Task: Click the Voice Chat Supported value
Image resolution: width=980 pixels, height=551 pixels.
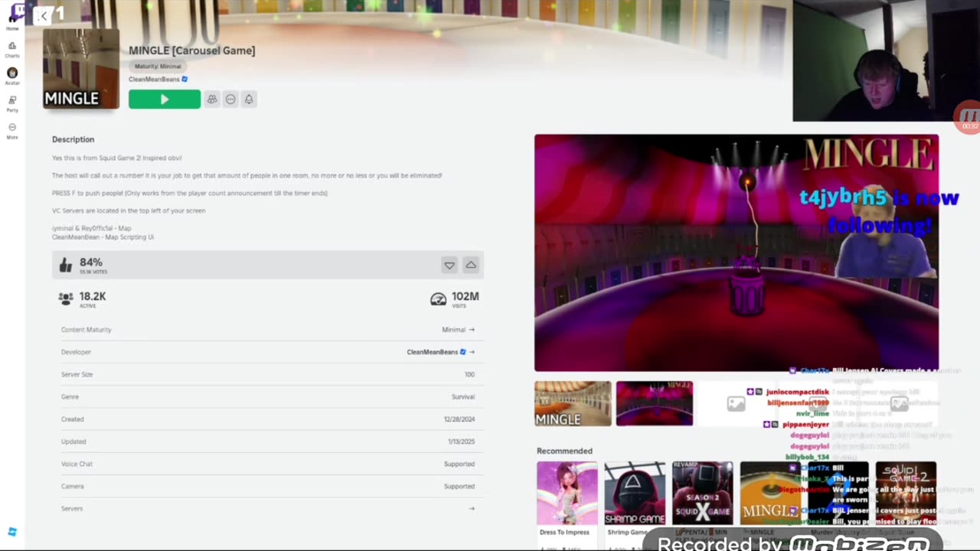Action: [x=459, y=464]
